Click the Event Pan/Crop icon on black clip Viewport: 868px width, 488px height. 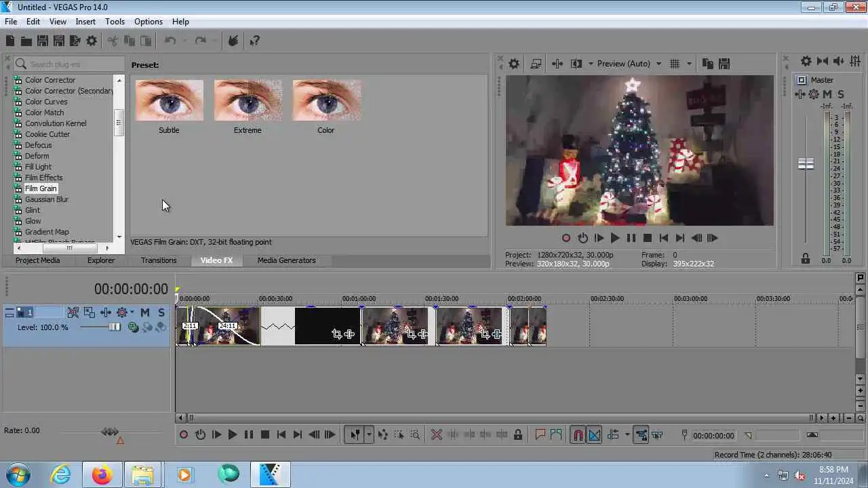[x=337, y=334]
